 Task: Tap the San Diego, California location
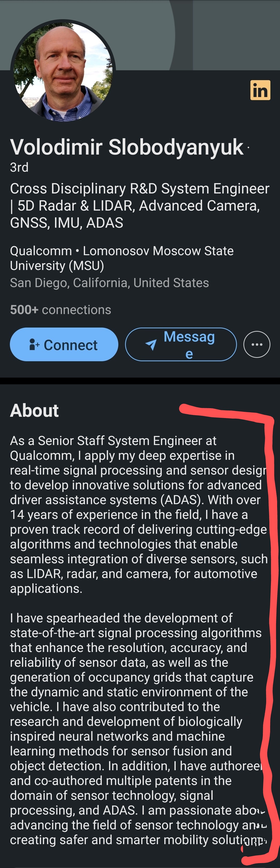click(x=109, y=283)
